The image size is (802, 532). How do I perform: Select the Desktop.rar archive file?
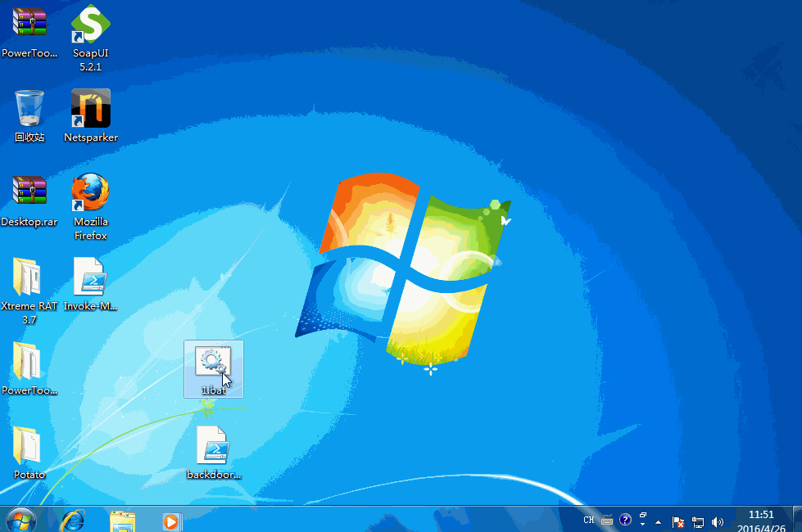[29, 201]
